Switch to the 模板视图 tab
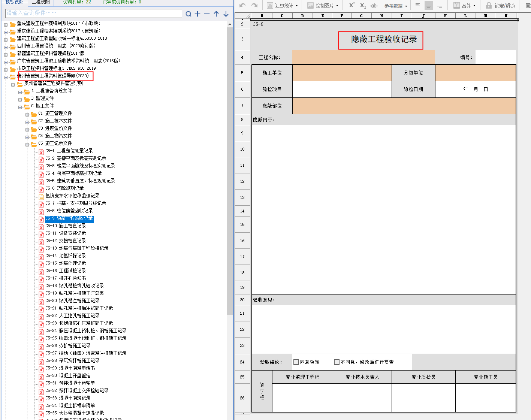531x420 pixels. 14,2
